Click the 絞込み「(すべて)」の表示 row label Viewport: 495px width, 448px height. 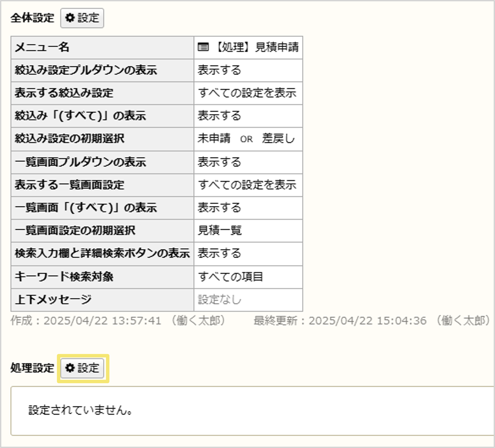tap(80, 116)
